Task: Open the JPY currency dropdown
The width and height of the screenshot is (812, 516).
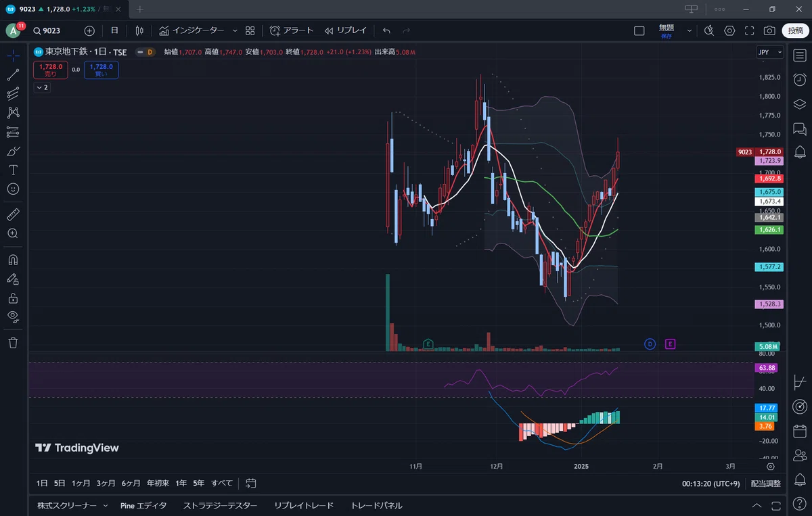Action: [x=770, y=52]
